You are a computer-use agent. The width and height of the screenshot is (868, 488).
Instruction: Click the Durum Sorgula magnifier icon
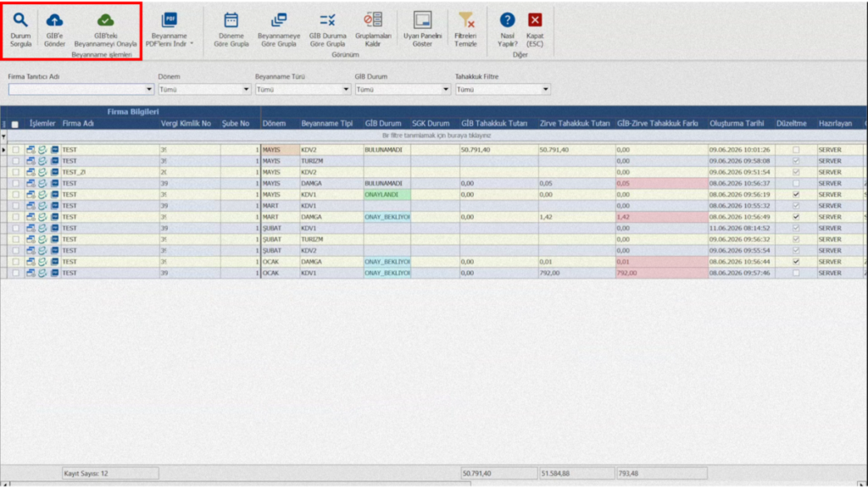pyautogui.click(x=20, y=20)
